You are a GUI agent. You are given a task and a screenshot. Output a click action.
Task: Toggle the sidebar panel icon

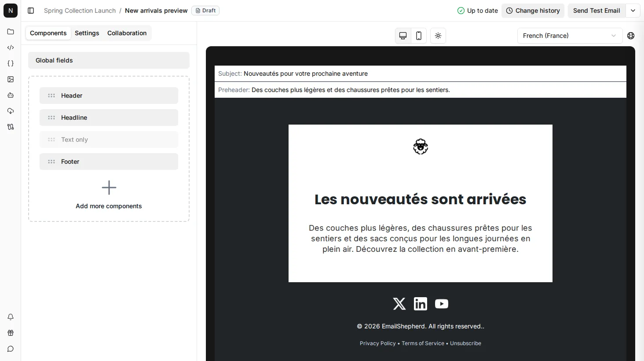(31, 11)
